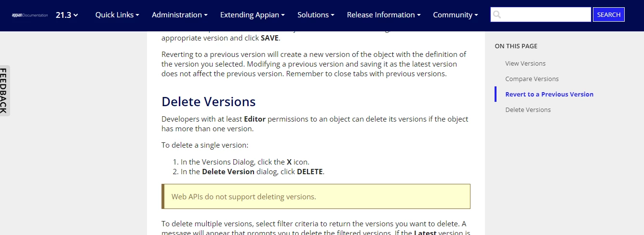The height and width of the screenshot is (235, 644).
Task: Click the magnifier icon in search box
Action: 497,15
